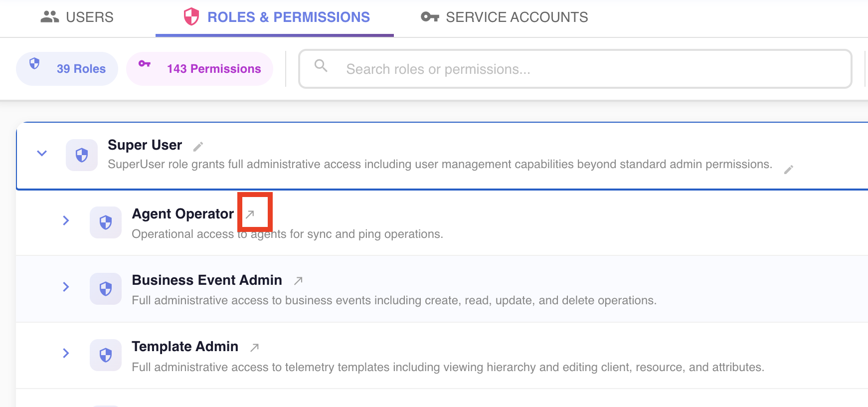Viewport: 868px width, 407px height.
Task: Click Template Admin shield icon
Action: tap(106, 355)
